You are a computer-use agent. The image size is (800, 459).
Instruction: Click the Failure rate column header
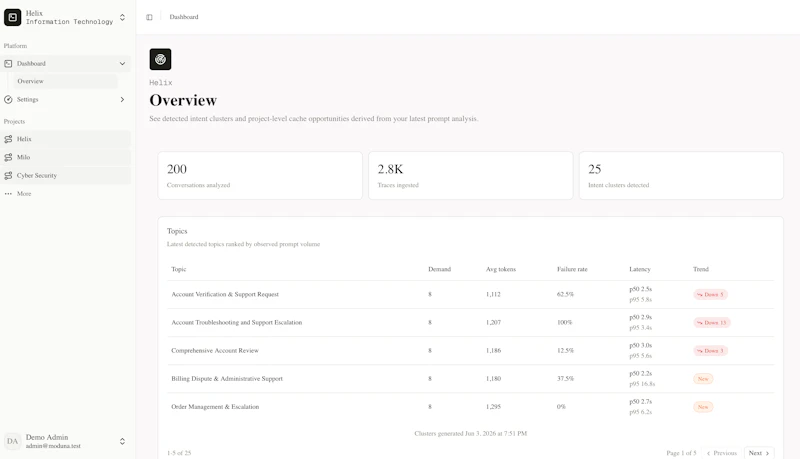click(572, 269)
